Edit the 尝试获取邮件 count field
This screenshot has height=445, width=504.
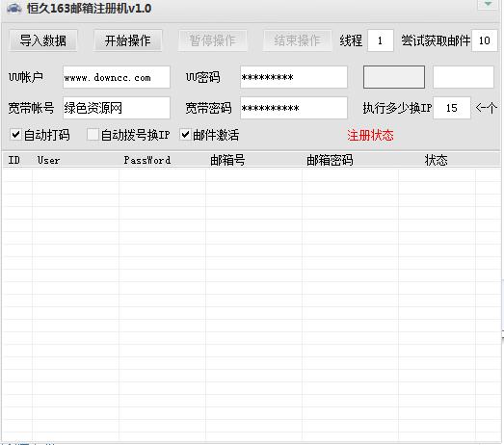[x=485, y=40]
